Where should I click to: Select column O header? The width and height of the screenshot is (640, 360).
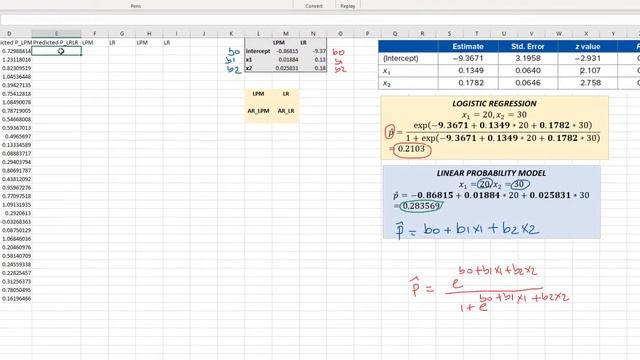coord(340,33)
